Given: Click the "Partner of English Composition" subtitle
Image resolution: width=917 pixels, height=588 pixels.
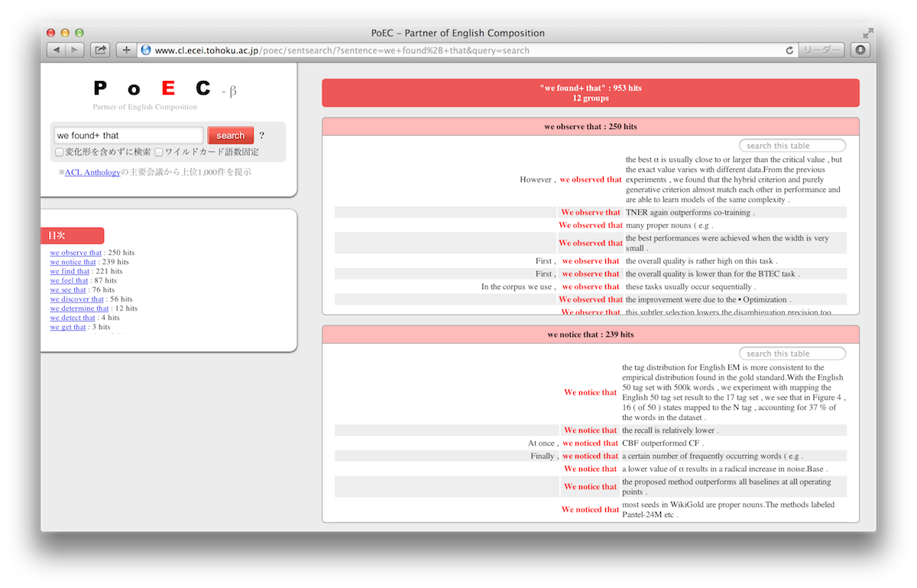Looking at the screenshot, I should [x=144, y=107].
